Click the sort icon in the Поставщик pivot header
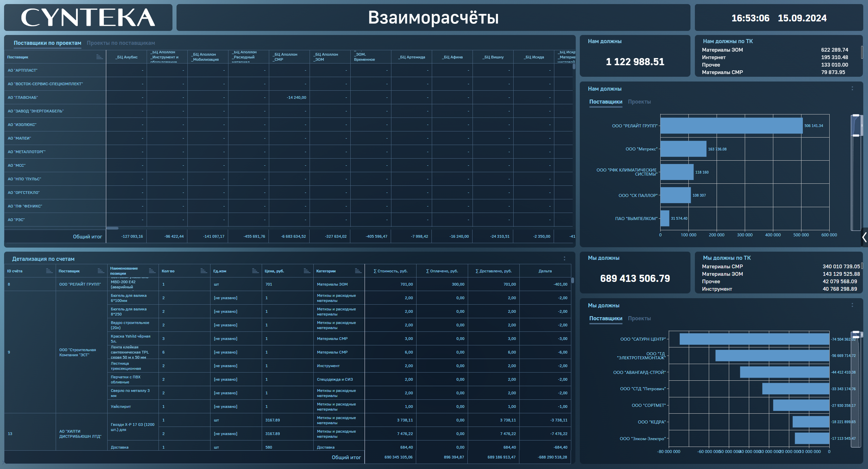The height and width of the screenshot is (469, 868). (x=99, y=57)
